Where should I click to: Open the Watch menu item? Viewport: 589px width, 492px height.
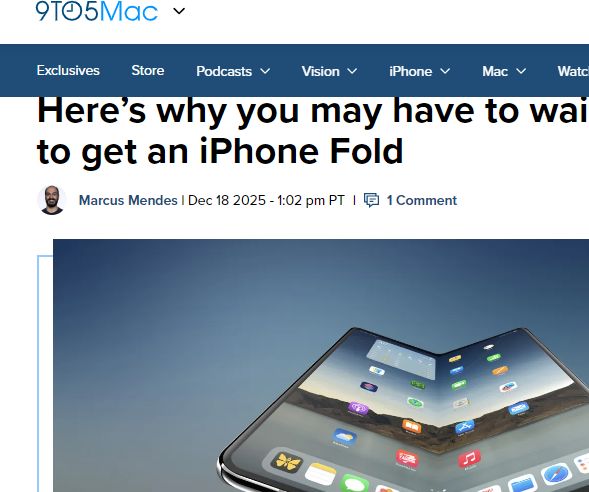tap(573, 71)
